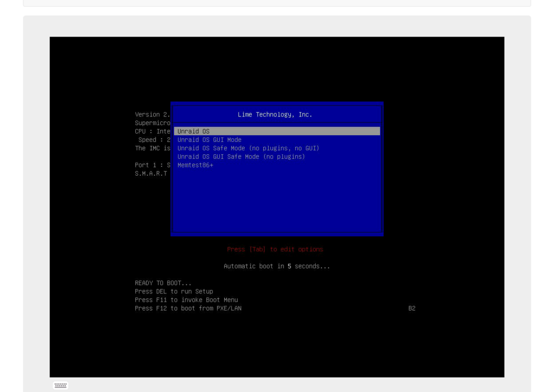The height and width of the screenshot is (392, 555).
Task: Click the READY TO BOOT... line
Action: pyautogui.click(x=163, y=283)
